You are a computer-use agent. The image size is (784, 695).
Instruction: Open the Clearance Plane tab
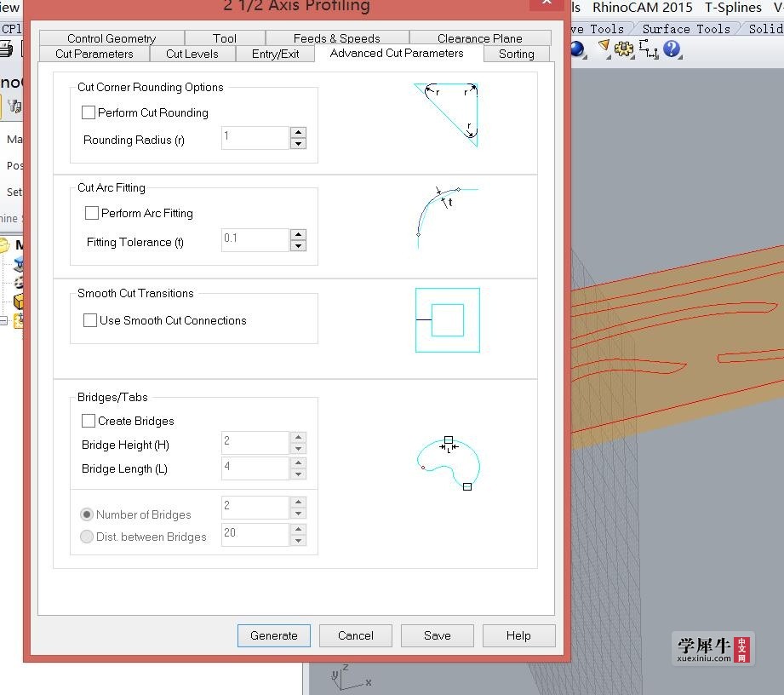tap(479, 38)
